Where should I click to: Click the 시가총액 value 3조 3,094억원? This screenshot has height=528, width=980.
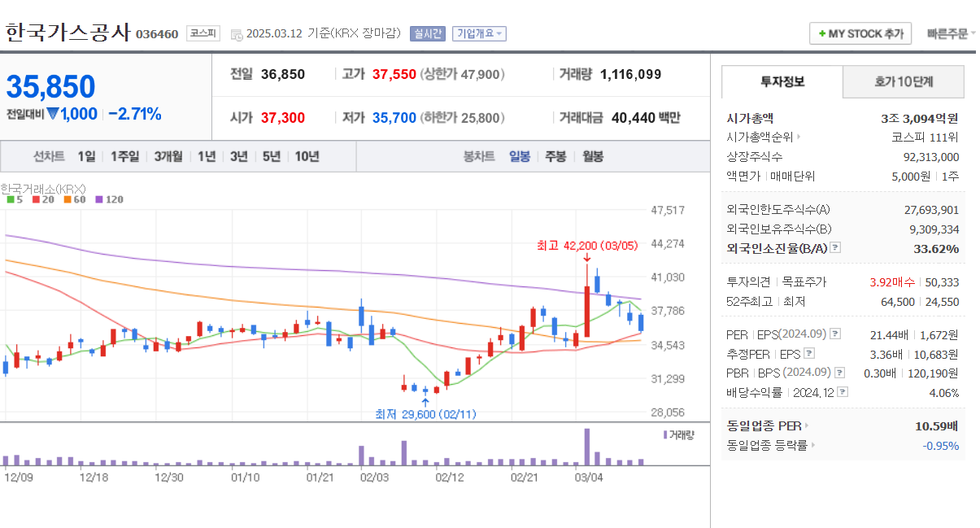pos(919,118)
